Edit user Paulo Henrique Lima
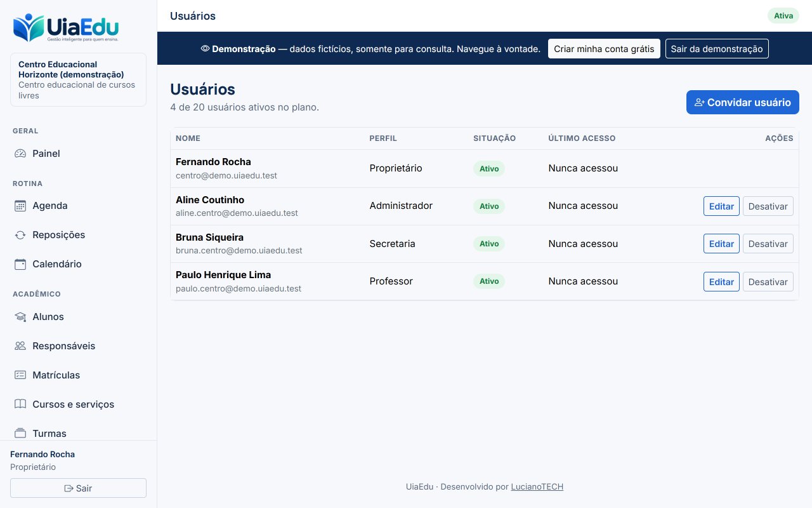This screenshot has width=812, height=508. pos(721,282)
